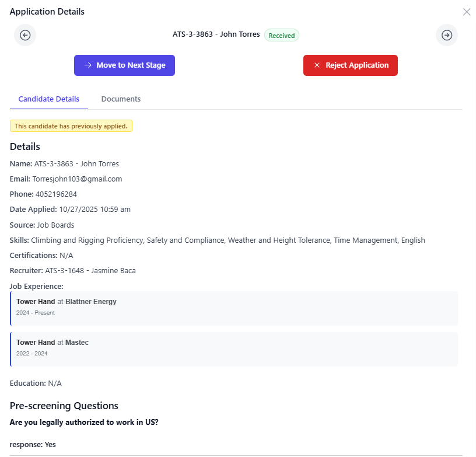This screenshot has width=476, height=457.
Task: Go to previous application with left arrow
Action: [25, 35]
